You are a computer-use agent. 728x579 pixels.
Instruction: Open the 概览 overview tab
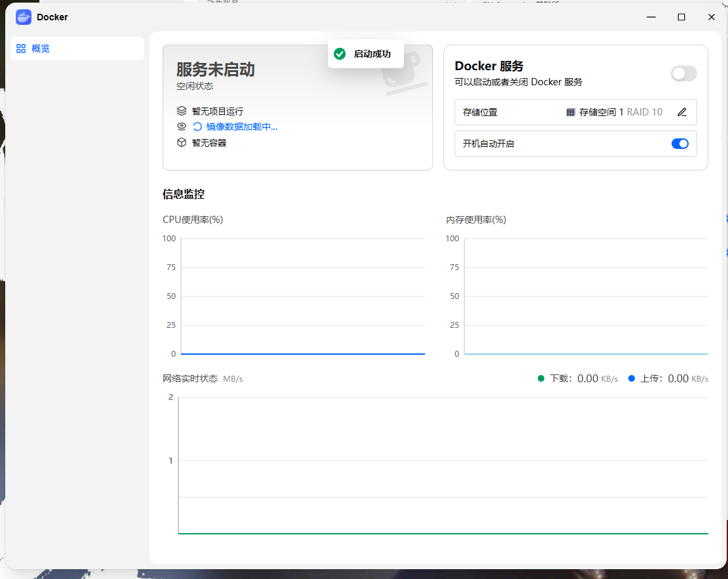click(x=77, y=49)
